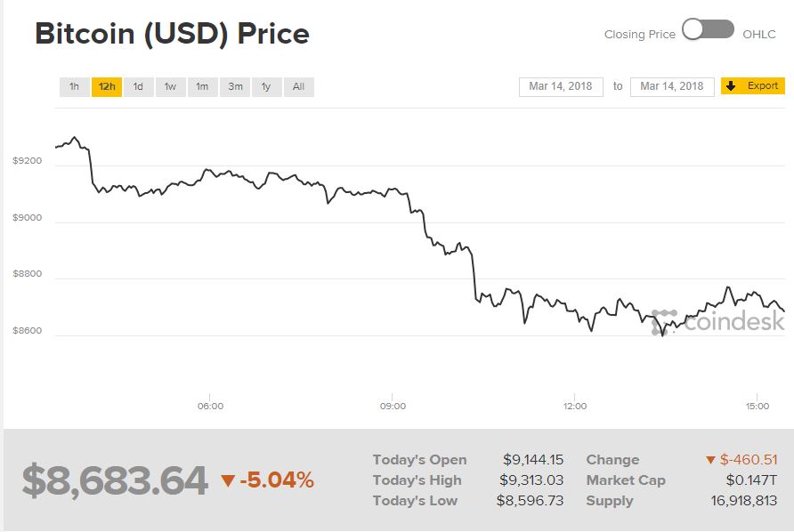Toggle the Closing Price/OHLC switch

pyautogui.click(x=709, y=30)
